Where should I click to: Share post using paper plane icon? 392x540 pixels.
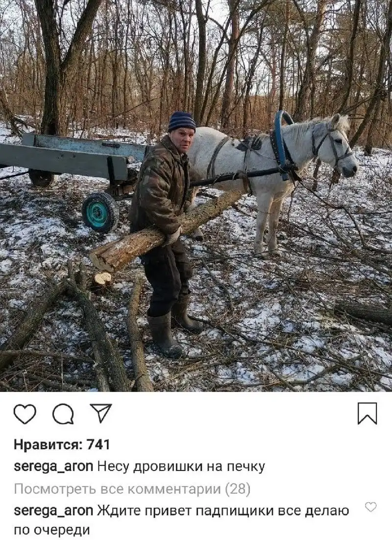101,413
